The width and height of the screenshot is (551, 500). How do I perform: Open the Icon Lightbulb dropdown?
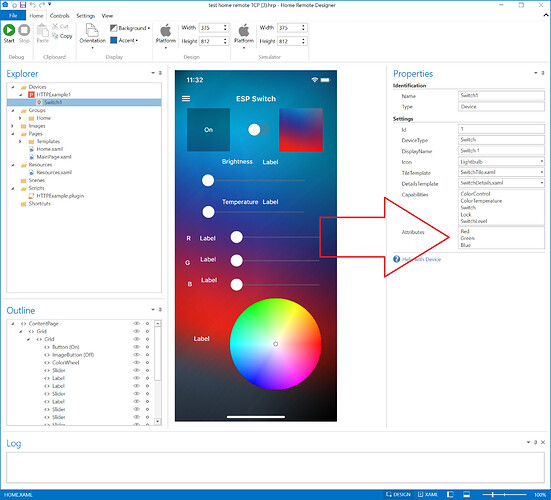pos(542,162)
